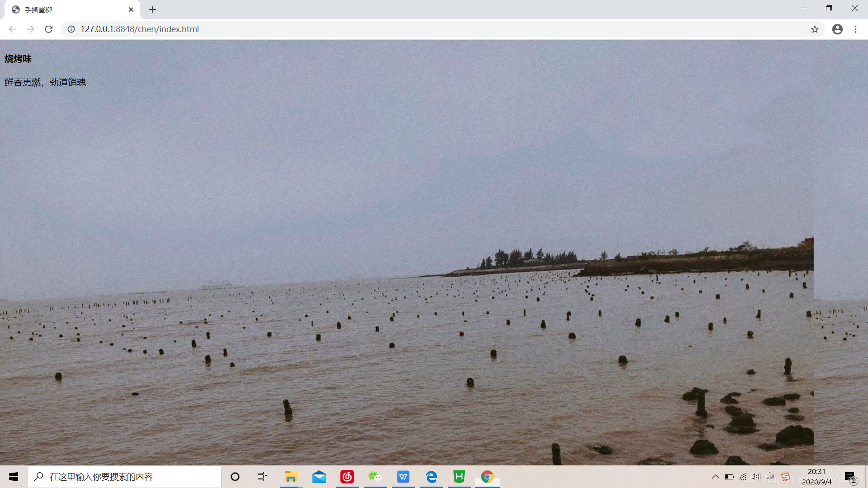Viewport: 868px width, 488px height.
Task: Close the current browser tab
Action: coord(131,9)
